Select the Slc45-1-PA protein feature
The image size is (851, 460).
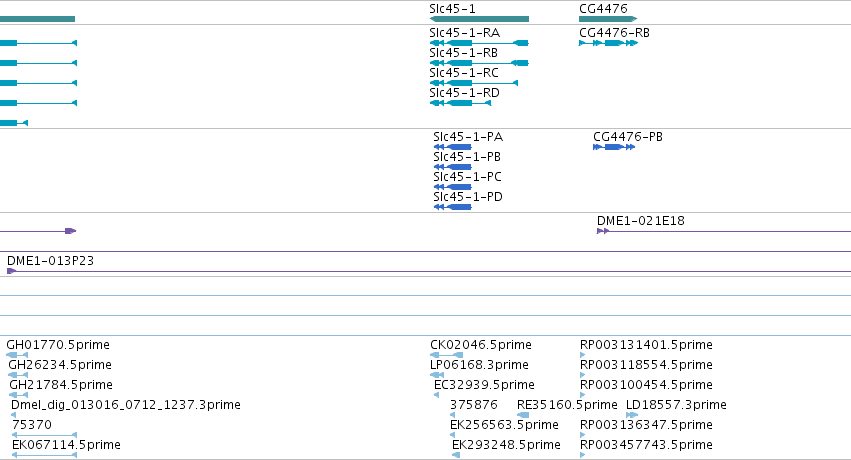coord(453,147)
